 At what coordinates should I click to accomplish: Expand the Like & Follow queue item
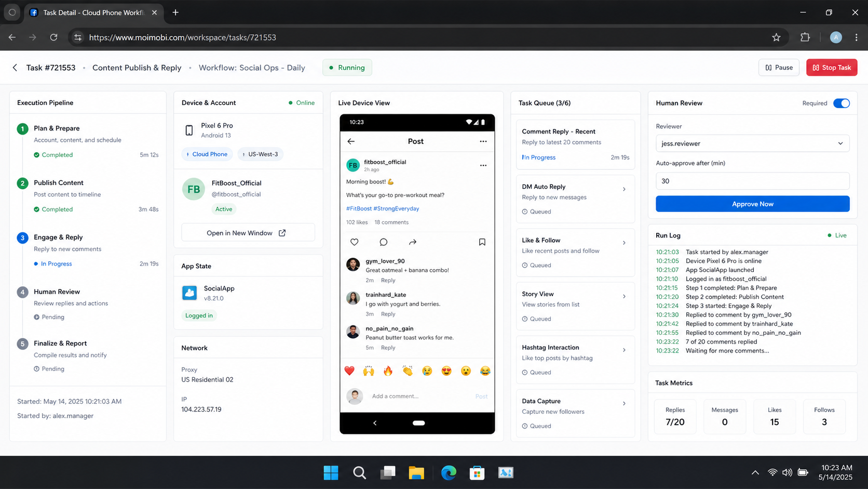624,243
